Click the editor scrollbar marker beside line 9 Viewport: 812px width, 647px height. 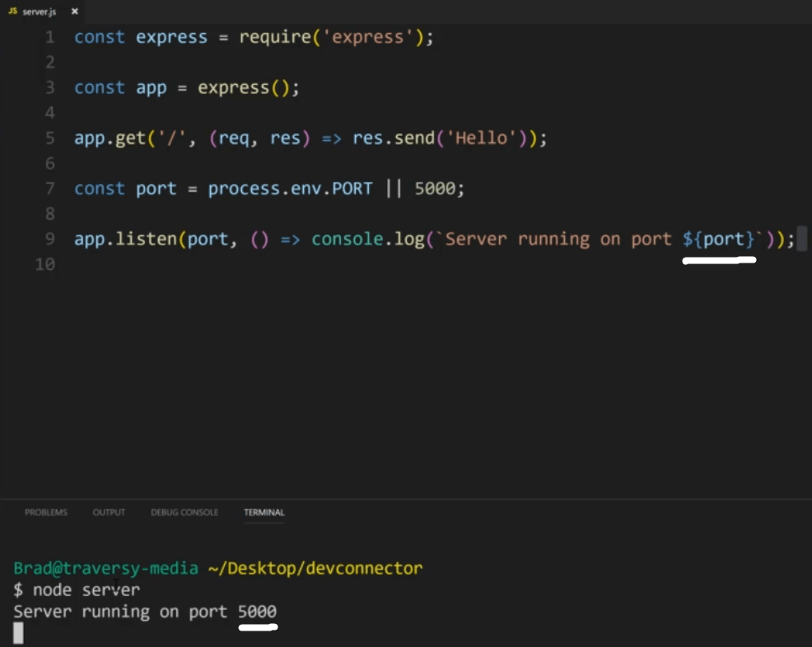click(801, 238)
